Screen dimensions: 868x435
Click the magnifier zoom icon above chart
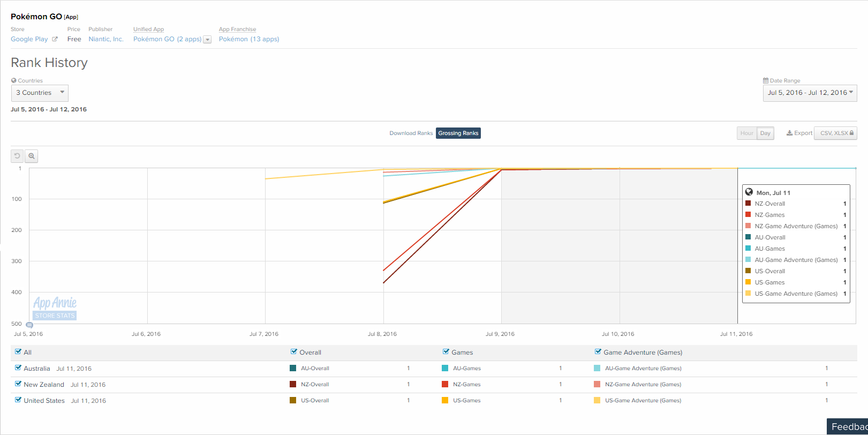point(32,156)
